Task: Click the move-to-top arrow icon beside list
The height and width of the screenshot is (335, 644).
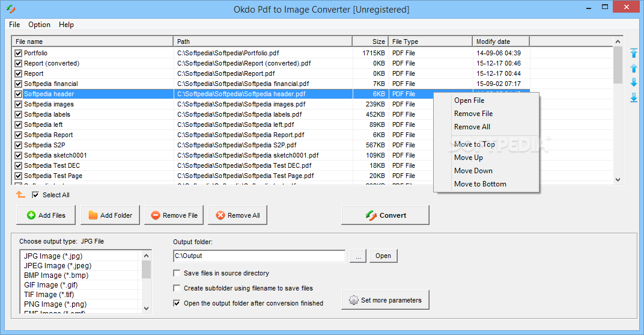Action: pos(634,53)
